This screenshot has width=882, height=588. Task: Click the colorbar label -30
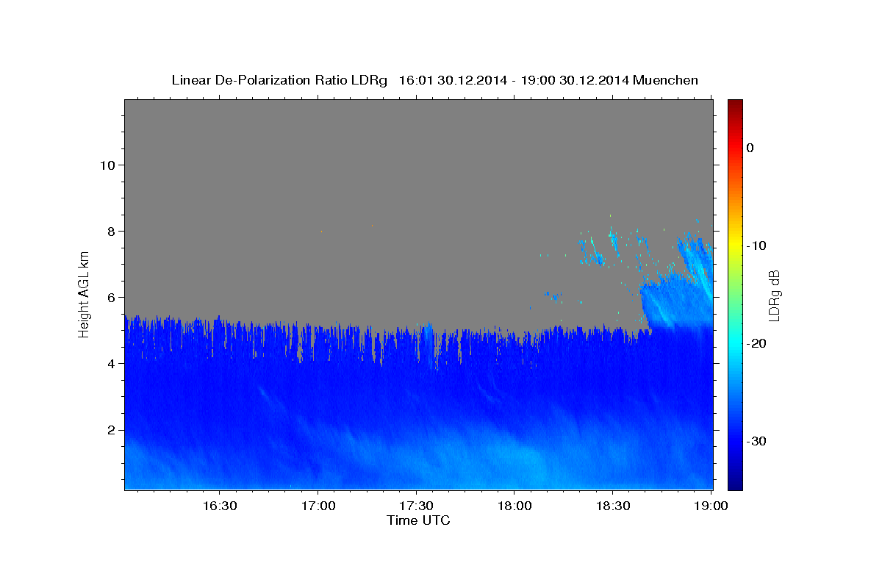[757, 441]
